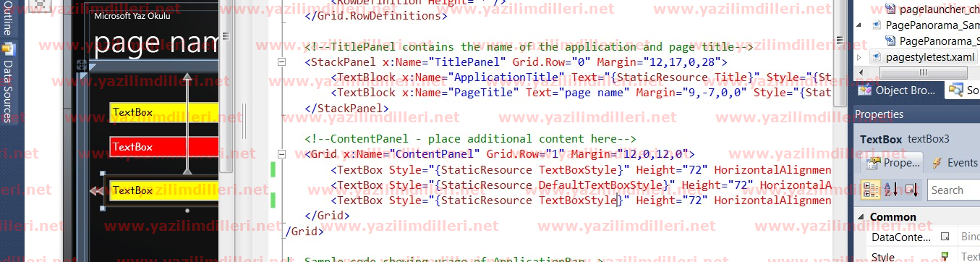Collapse the PagePanorama_Sam... tree node
Screen dimensions: 980x262
[x=859, y=25]
